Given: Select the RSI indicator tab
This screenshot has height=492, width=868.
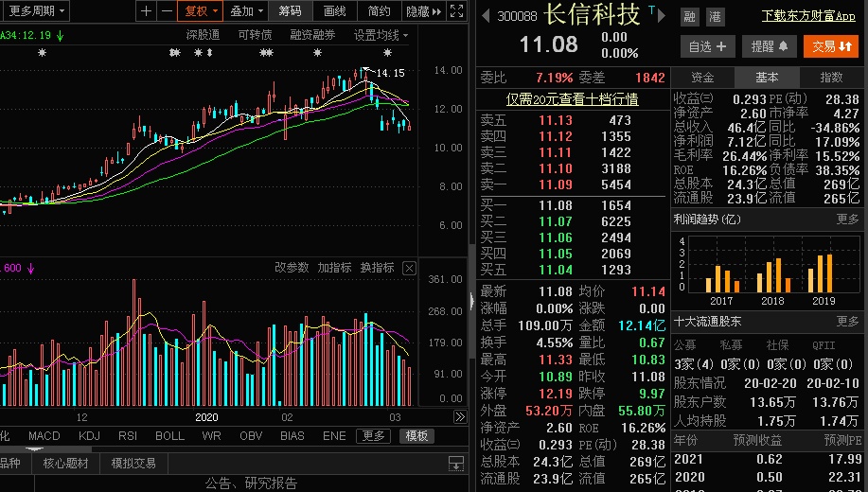Looking at the screenshot, I should (x=128, y=436).
